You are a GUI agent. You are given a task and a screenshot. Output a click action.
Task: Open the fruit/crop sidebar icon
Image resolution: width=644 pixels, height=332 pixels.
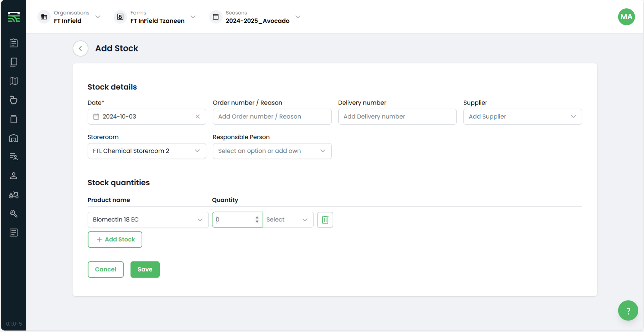tap(14, 100)
